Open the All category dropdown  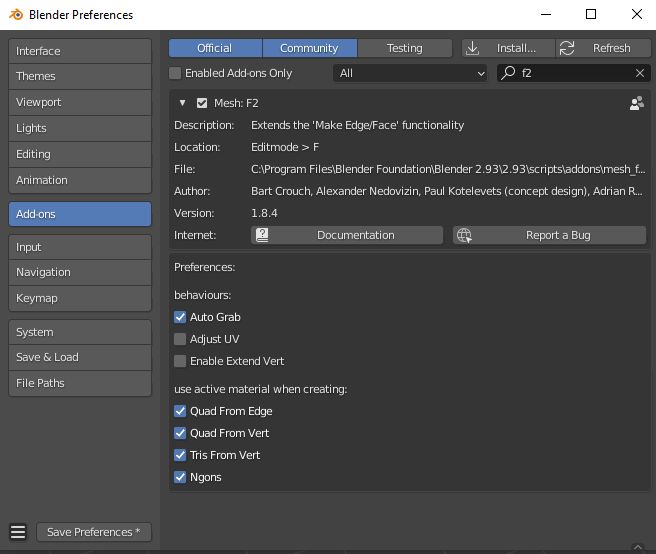pyautogui.click(x=410, y=73)
